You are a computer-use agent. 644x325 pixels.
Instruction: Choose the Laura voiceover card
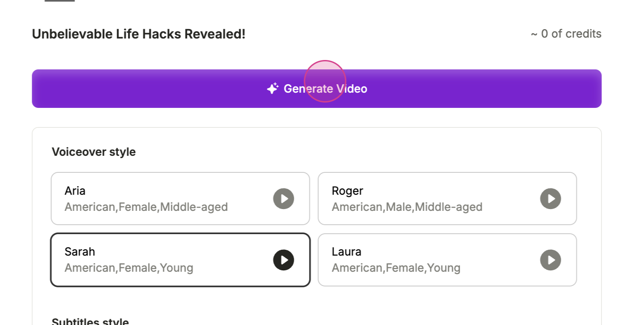(447, 260)
